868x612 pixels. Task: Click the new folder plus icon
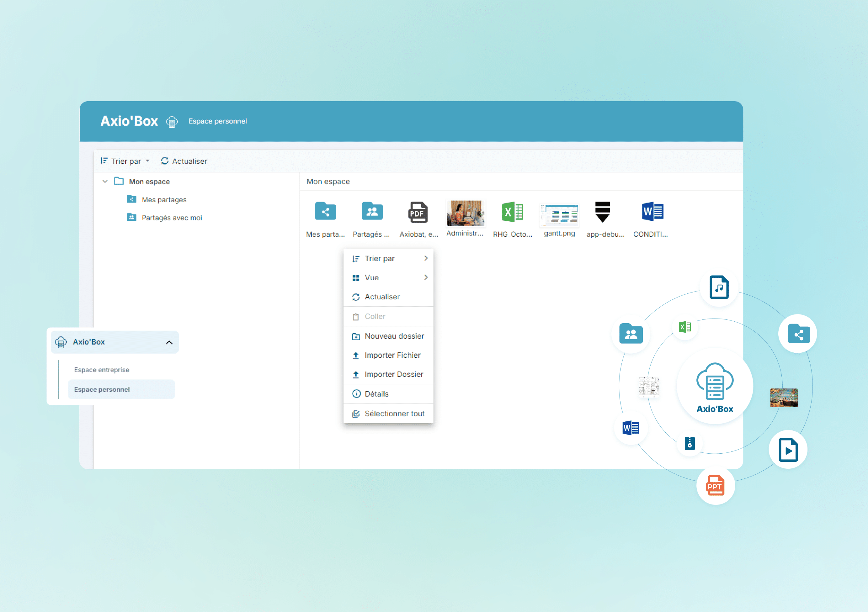click(x=356, y=337)
